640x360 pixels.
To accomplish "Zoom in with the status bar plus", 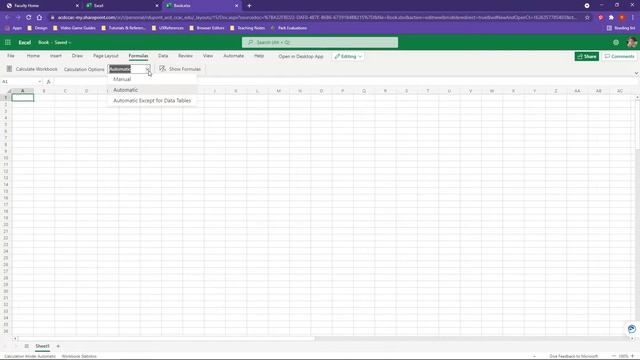I will point(632,356).
